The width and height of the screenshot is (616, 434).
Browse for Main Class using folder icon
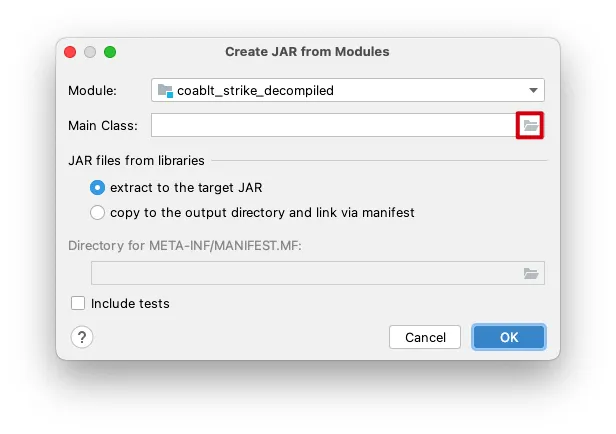530,125
